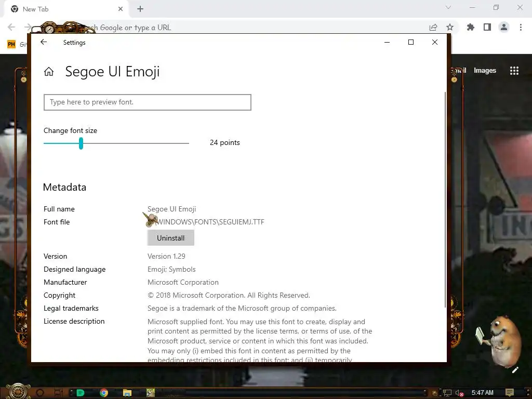
Task: Share this page from the Chrome address bar
Action: click(x=433, y=28)
